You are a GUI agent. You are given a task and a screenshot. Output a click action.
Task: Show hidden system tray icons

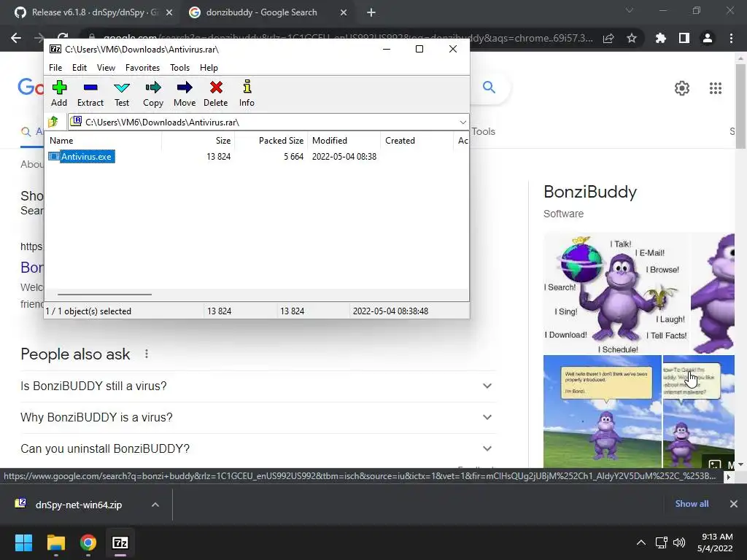point(641,542)
